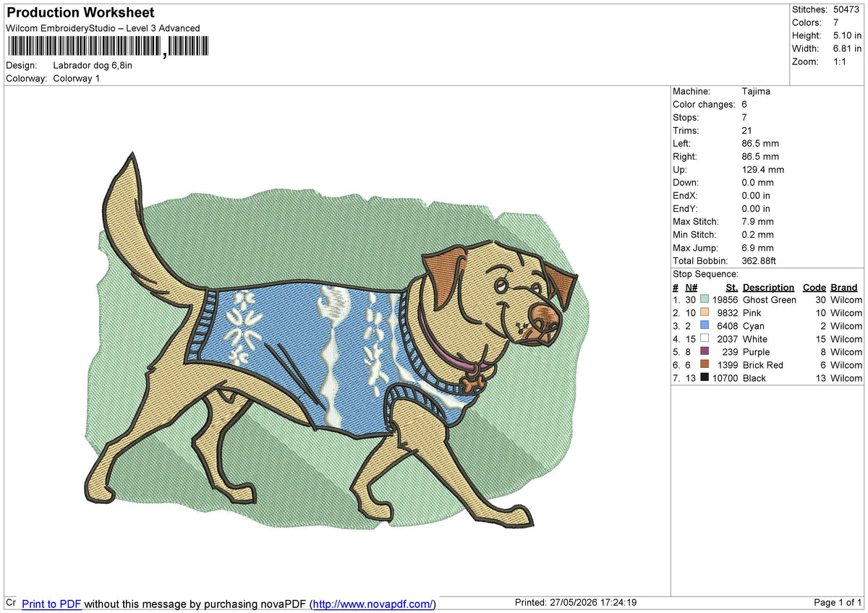Screen dimensions: 868x613
Task: Click the Total Bobbin value 362.88ft
Action: coord(760,260)
